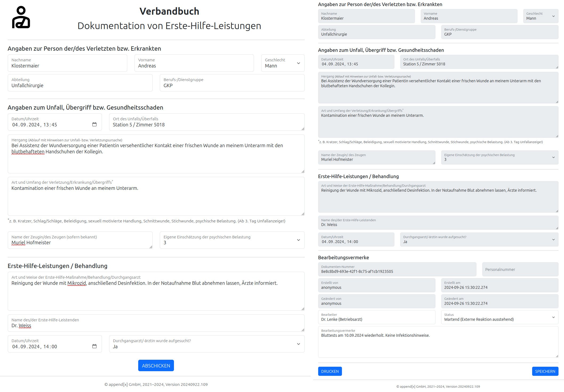Click right panel Art und Umfang text area
Viewport: 564px width, 392px height.
point(438,122)
